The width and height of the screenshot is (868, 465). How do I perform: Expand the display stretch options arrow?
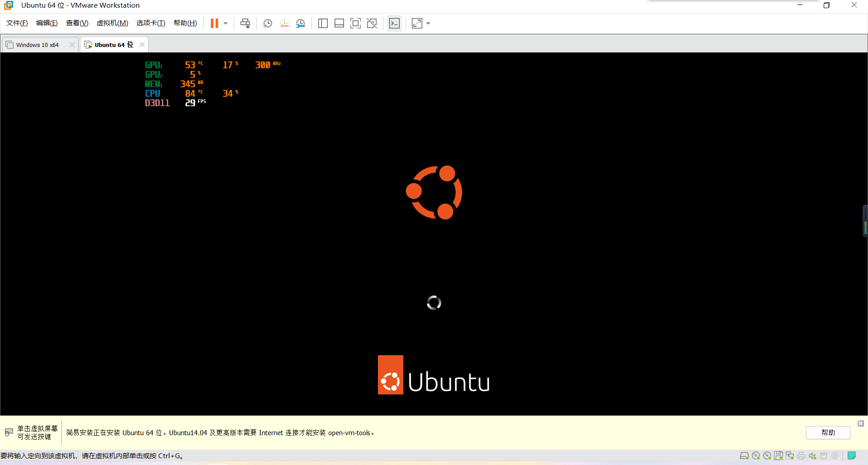coord(428,23)
